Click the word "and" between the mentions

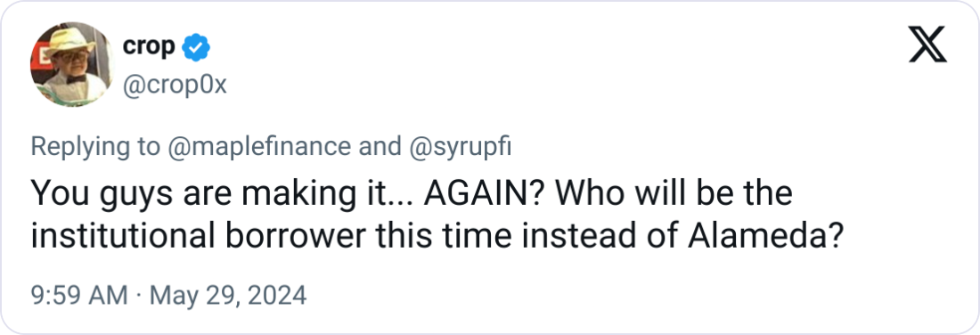(380, 146)
